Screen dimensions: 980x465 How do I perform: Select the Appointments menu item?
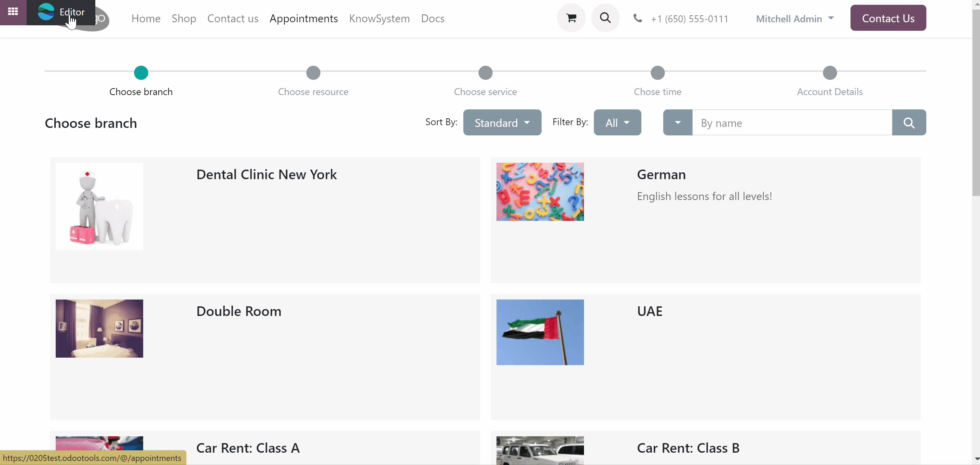click(303, 18)
